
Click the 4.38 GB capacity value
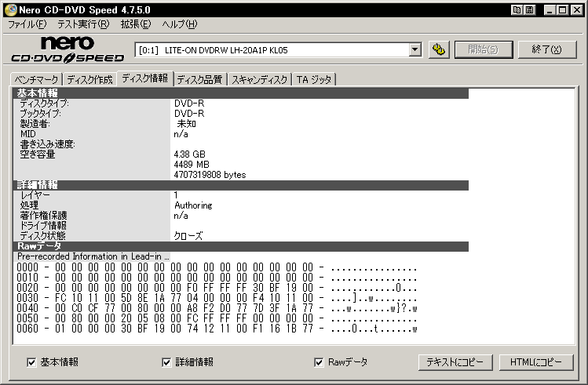click(189, 154)
